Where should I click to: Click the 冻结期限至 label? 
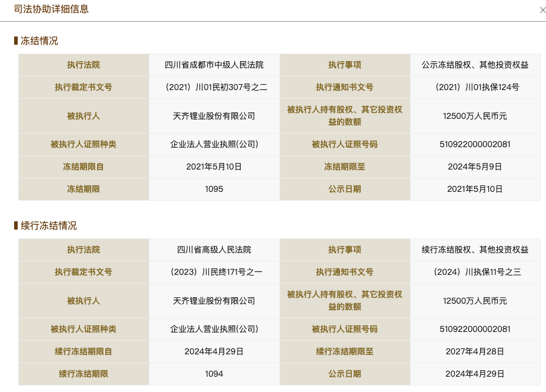point(345,167)
